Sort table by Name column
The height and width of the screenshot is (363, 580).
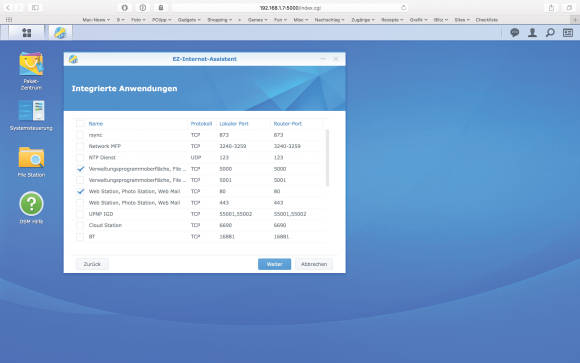tap(96, 124)
